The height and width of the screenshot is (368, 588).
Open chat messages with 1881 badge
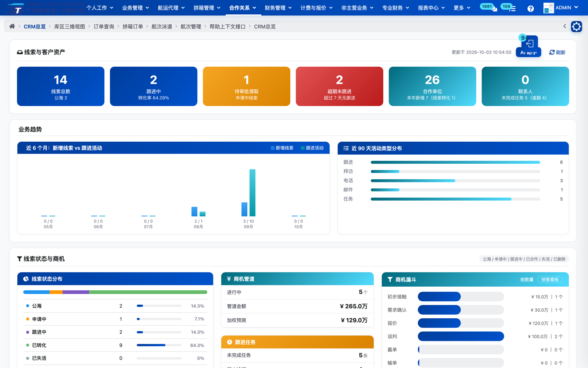pyautogui.click(x=490, y=8)
